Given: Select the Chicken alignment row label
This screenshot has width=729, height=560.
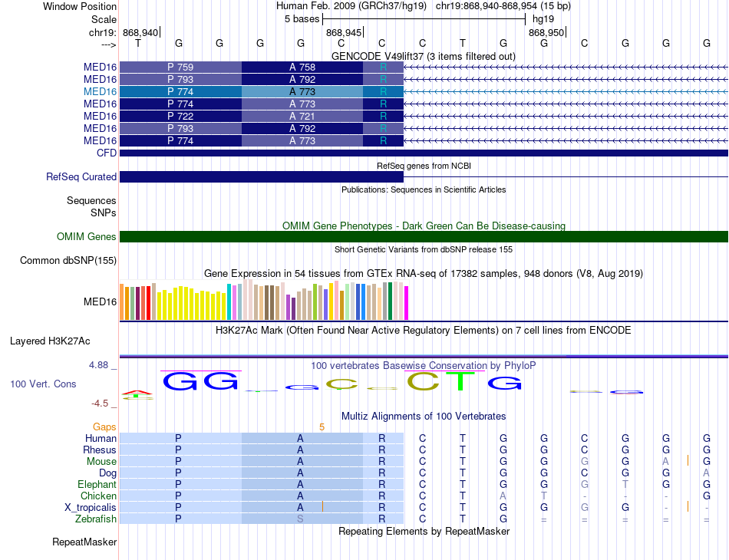Looking at the screenshot, I should coord(98,496).
